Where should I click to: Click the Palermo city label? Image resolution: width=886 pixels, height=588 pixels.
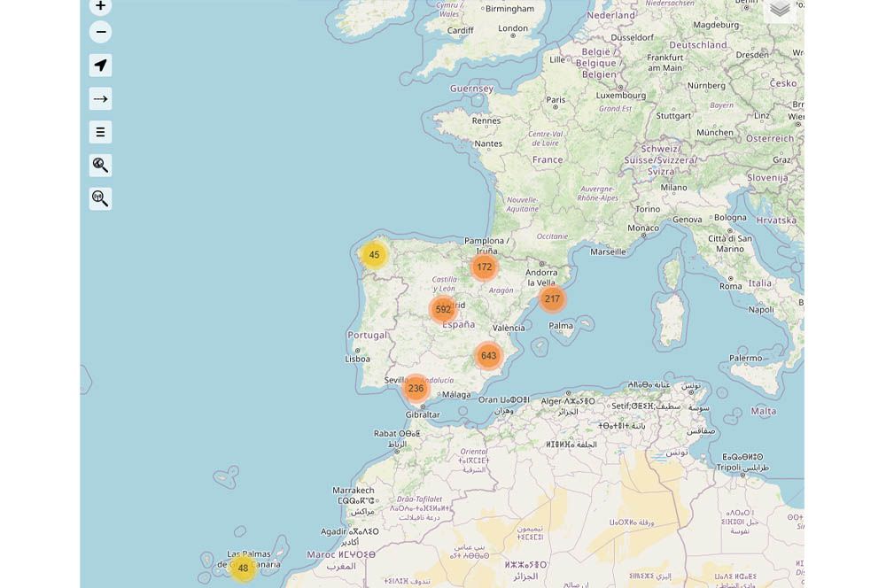(x=745, y=358)
